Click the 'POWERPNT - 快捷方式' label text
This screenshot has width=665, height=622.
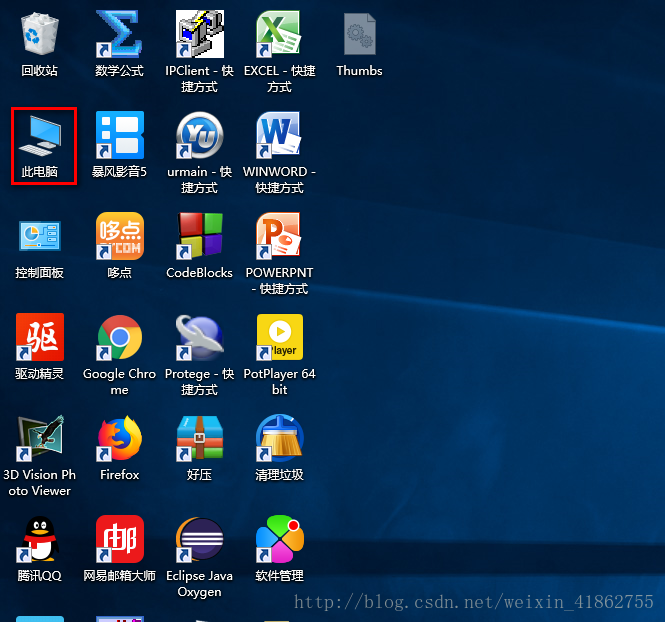pos(279,281)
